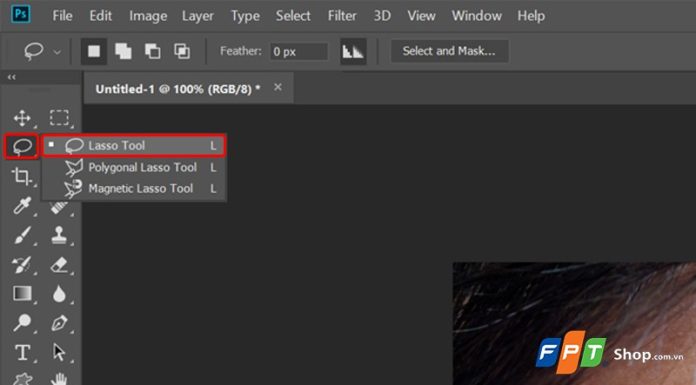Viewport: 696px width, 385px height.
Task: Set selection mode to Add to selection
Action: pos(123,52)
